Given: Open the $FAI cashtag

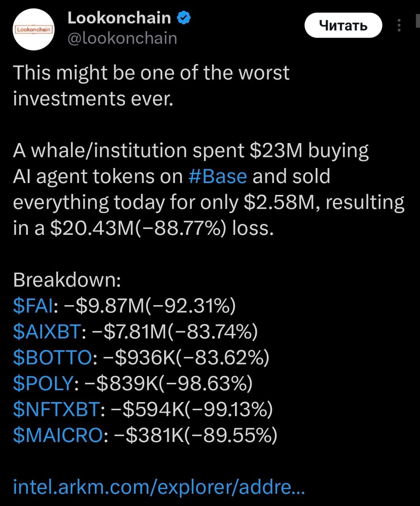Looking at the screenshot, I should (33, 306).
